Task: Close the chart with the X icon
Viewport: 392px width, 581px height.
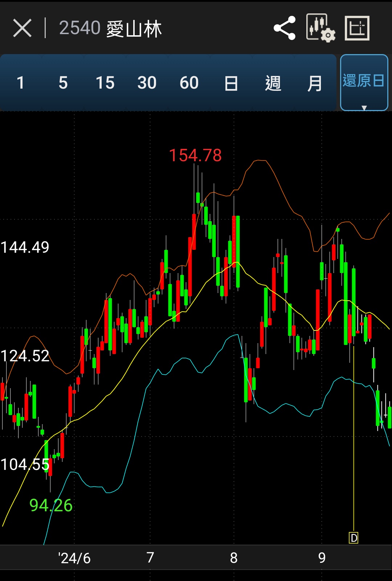Action: 23,28
